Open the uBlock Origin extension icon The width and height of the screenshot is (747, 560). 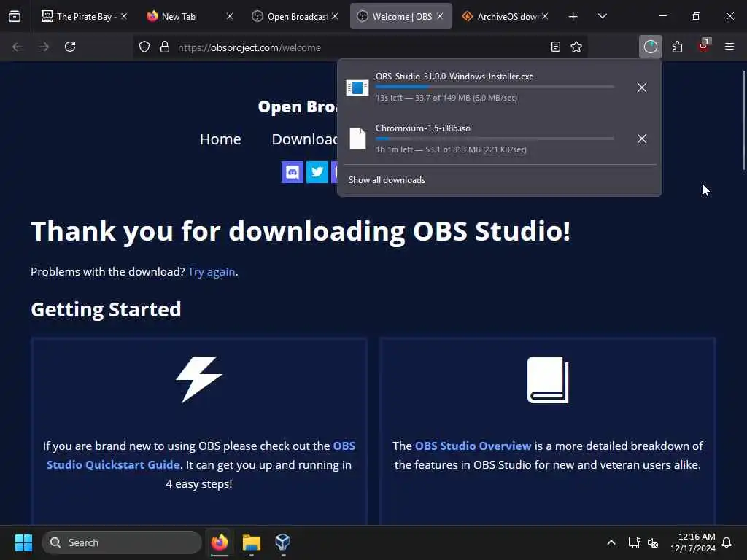[x=704, y=46]
